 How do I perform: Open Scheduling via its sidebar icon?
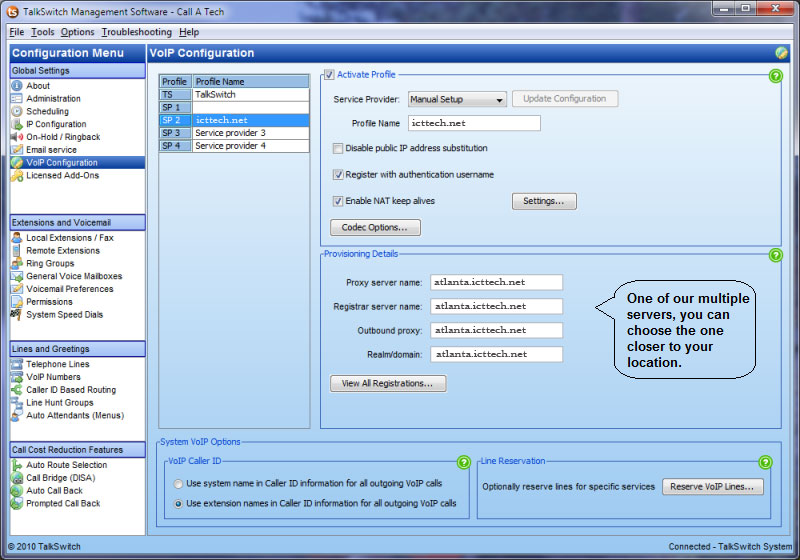click(x=17, y=111)
